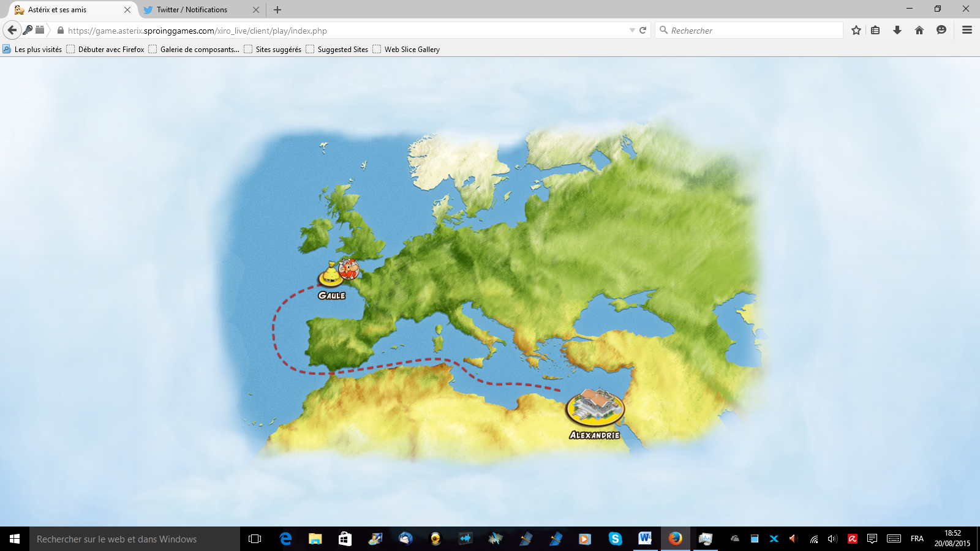Launch Microsoft Edge from taskbar
Viewport: 980px width, 551px height.
(x=285, y=539)
